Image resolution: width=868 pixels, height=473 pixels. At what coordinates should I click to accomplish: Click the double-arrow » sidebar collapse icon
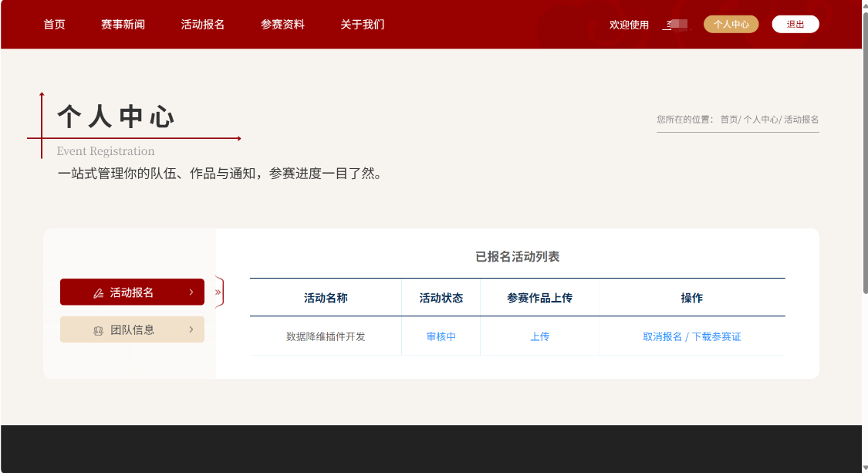[218, 292]
